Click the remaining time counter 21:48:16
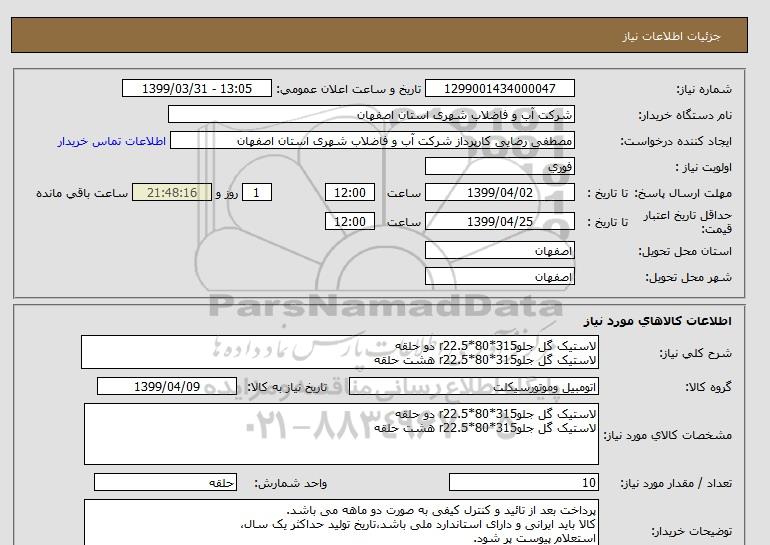770x545 pixels. [172, 192]
